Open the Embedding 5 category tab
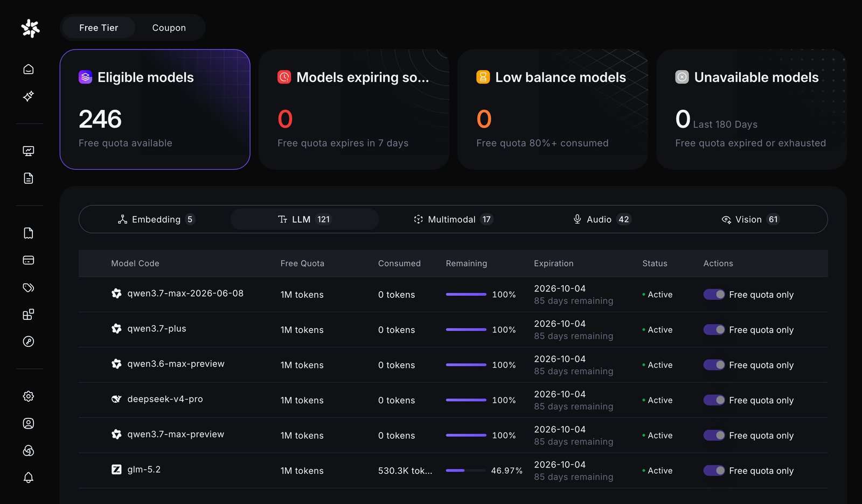This screenshot has width=862, height=504. (156, 219)
